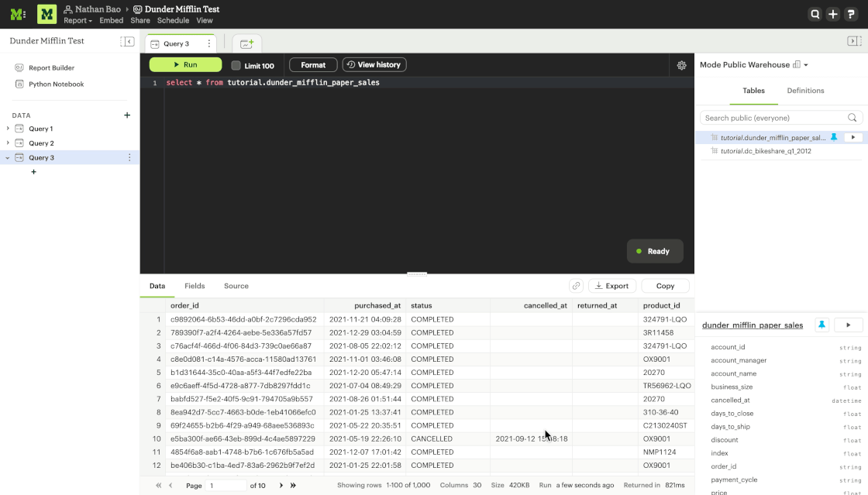Go to last results page
This screenshot has width=868, height=495.
[x=294, y=485]
